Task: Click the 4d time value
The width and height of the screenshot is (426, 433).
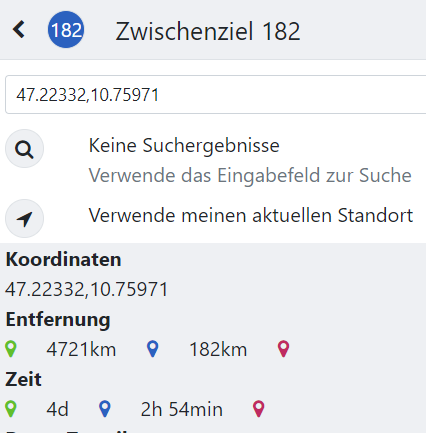Action: [x=57, y=410]
